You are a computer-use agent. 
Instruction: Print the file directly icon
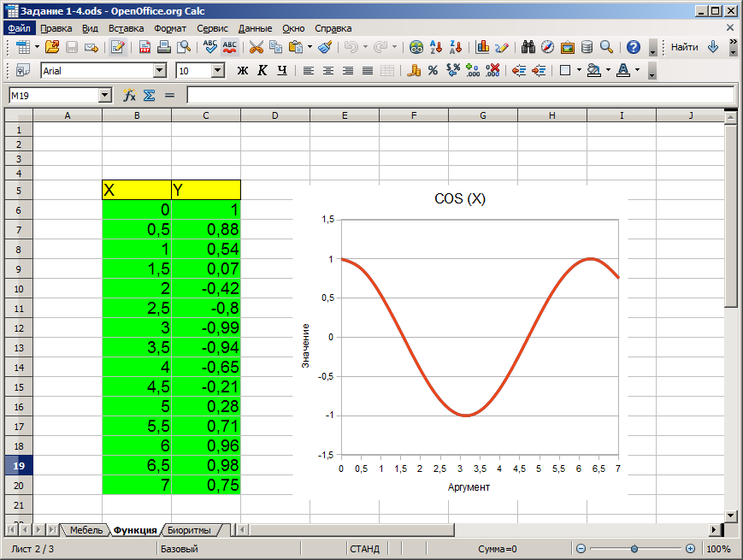[164, 47]
